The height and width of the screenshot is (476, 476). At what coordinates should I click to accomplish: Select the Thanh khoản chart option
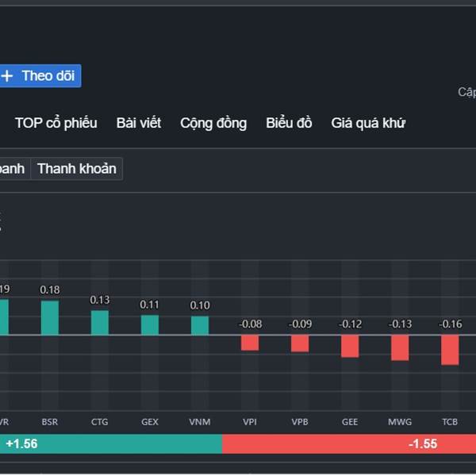[77, 169]
